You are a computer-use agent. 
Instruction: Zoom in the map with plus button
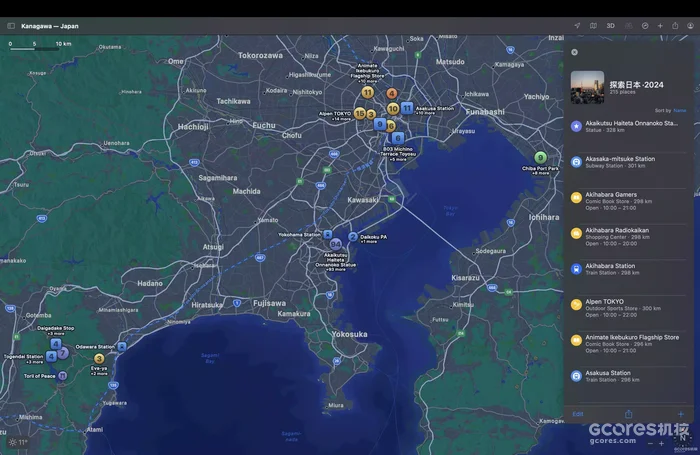point(662,443)
